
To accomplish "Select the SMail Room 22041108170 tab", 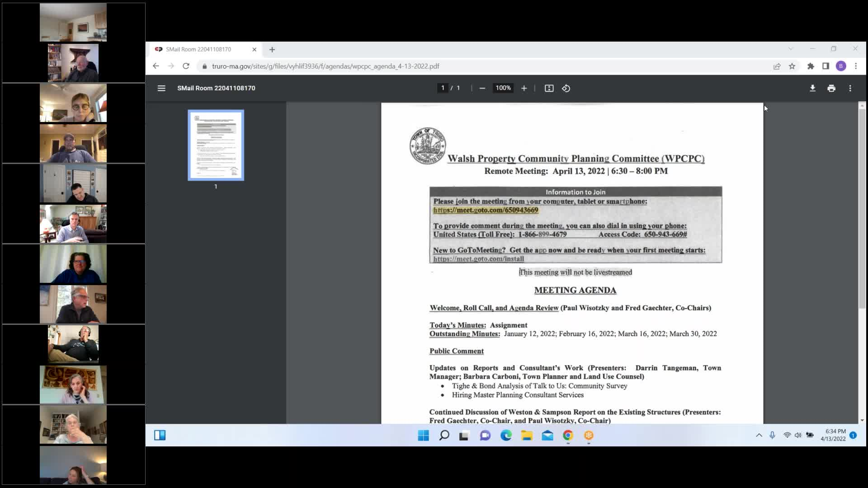I will pos(199,49).
